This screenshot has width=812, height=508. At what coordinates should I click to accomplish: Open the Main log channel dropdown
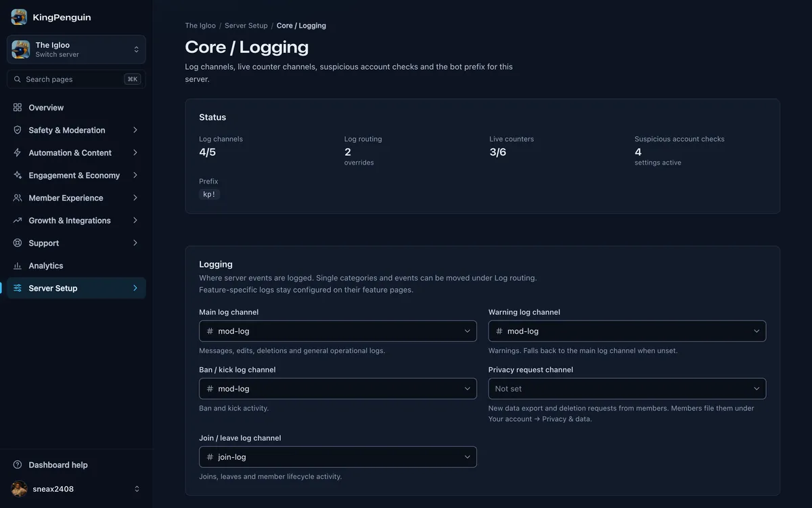pos(338,331)
